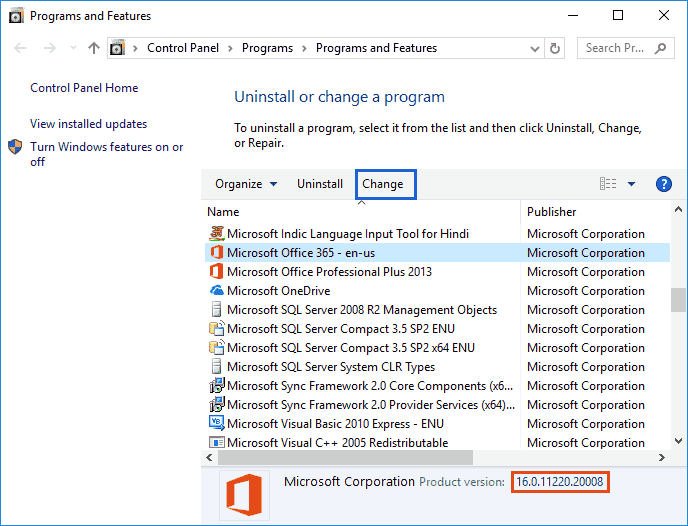Open Turn Windows features on or off

[107, 154]
